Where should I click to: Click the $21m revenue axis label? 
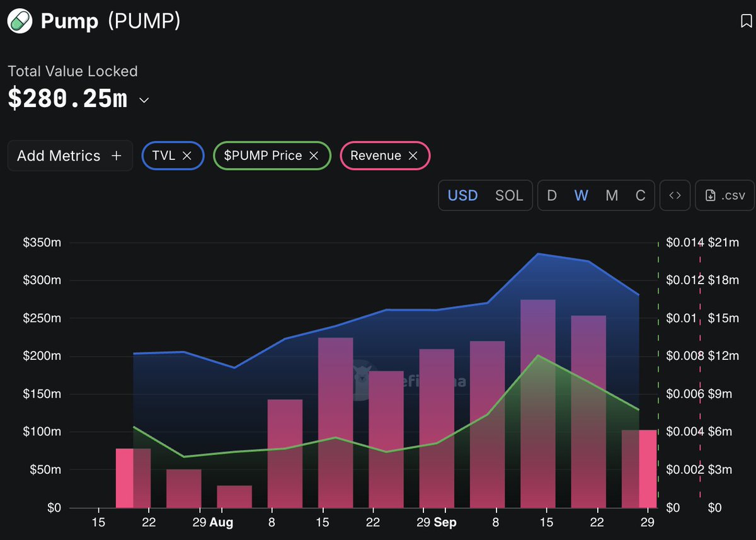723,243
